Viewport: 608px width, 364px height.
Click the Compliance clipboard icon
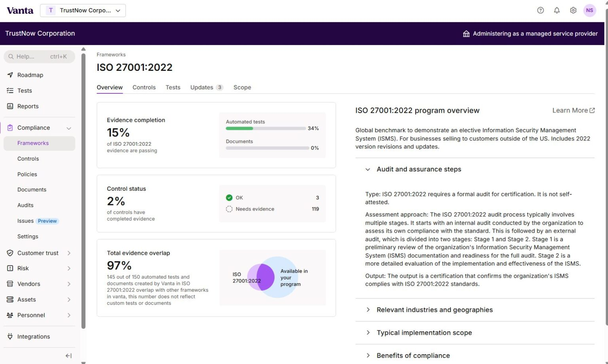click(10, 128)
